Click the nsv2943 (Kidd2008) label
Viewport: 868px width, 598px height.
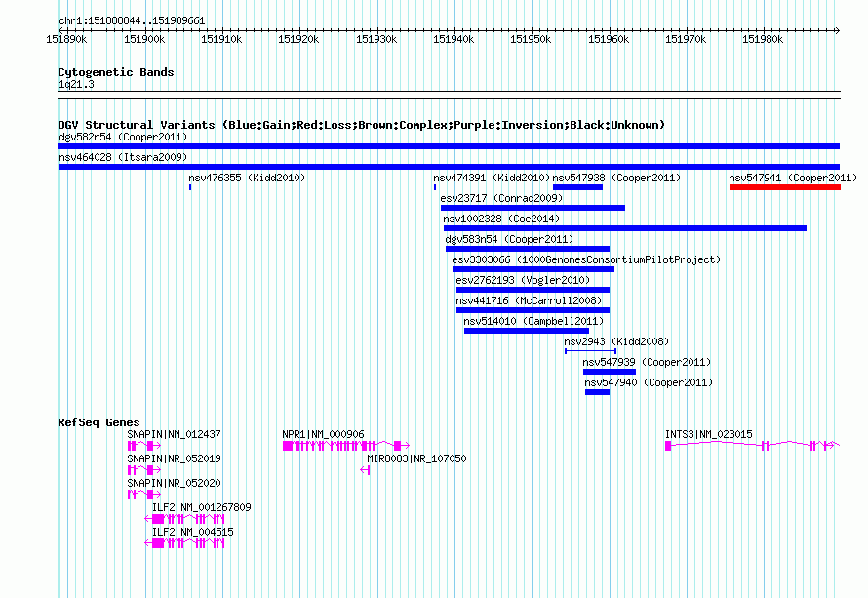tap(616, 341)
